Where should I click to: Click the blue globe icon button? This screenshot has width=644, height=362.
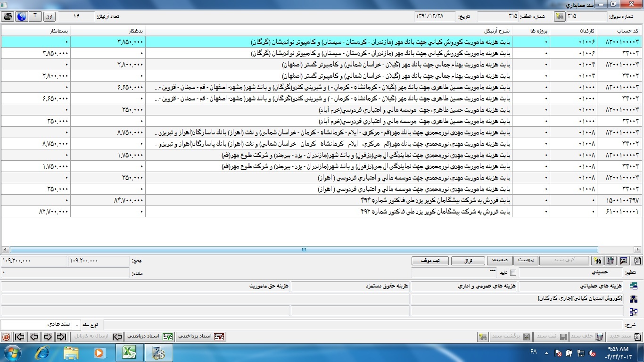coord(22,17)
